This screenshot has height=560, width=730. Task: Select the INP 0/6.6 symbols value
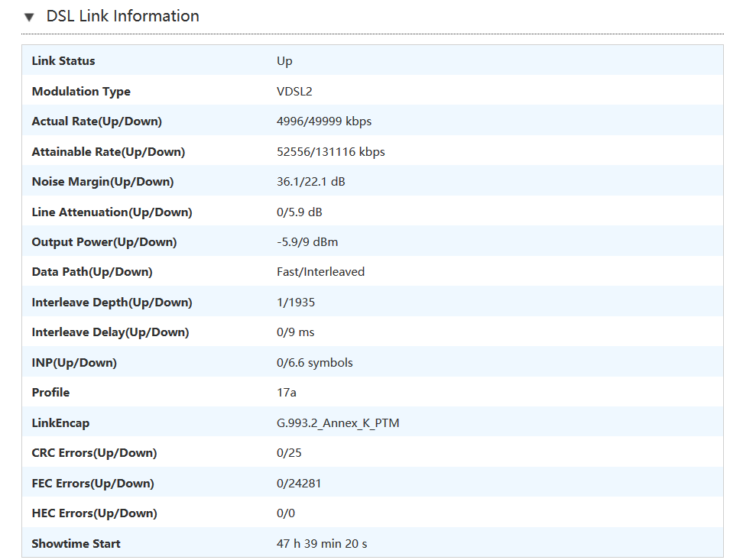coord(315,363)
